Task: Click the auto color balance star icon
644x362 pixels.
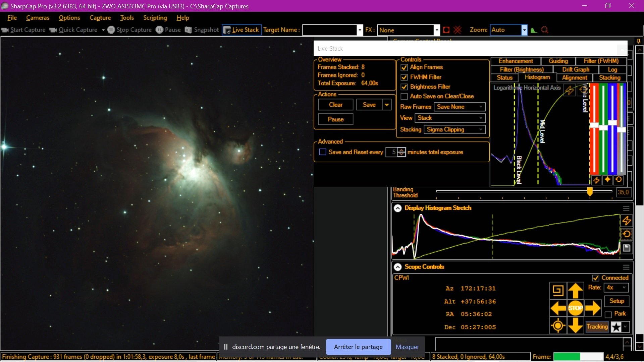Action: tap(607, 180)
